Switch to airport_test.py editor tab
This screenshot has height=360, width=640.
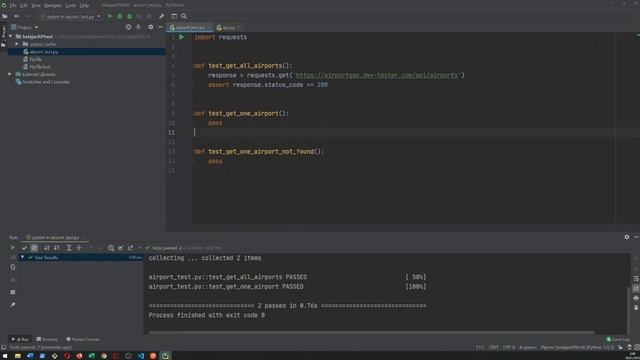pyautogui.click(x=190, y=27)
